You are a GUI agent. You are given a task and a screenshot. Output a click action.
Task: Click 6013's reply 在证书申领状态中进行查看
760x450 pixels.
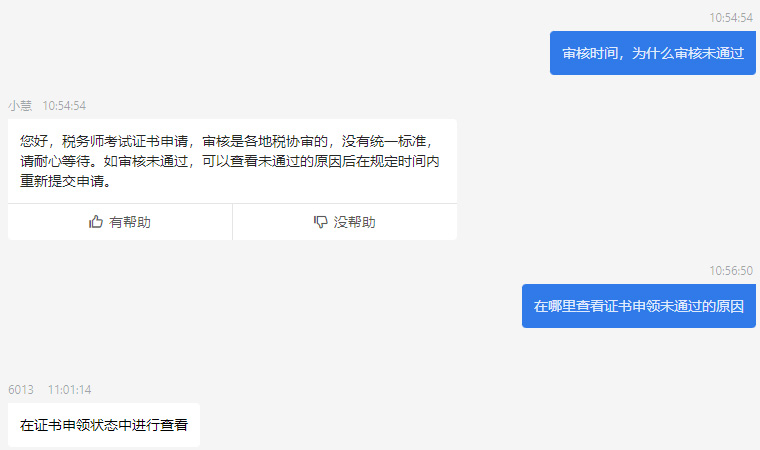point(104,425)
